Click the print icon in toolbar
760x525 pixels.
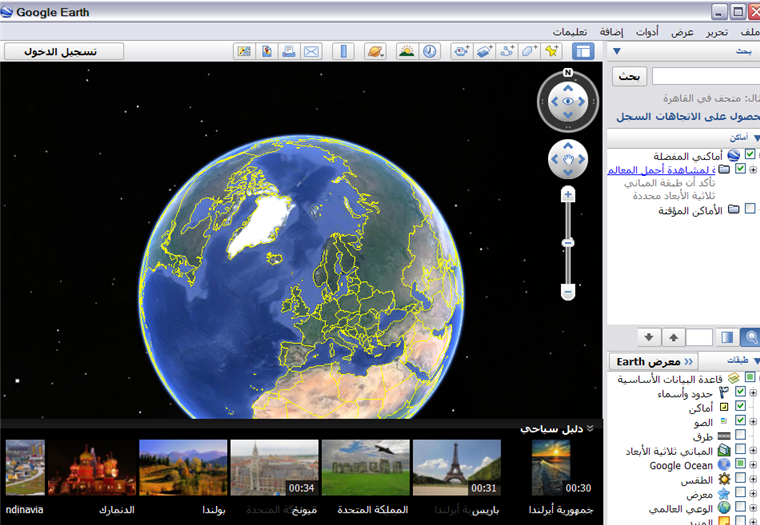pyautogui.click(x=288, y=51)
